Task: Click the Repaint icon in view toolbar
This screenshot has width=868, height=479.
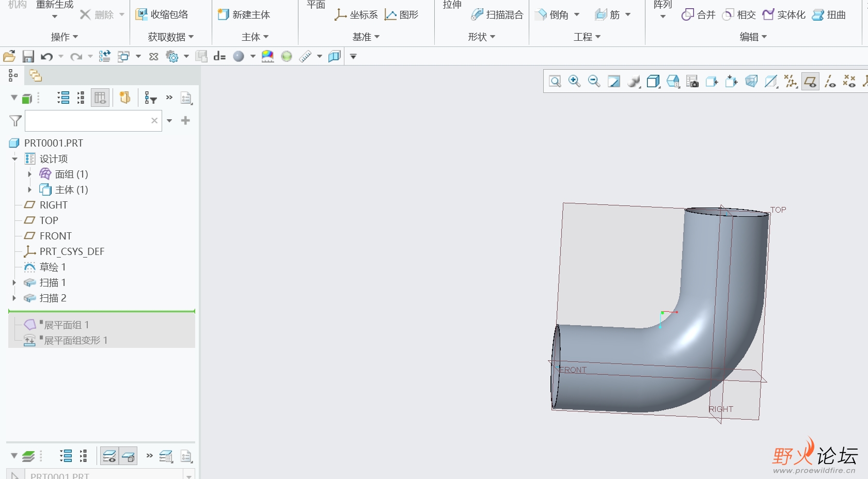Action: pos(614,82)
